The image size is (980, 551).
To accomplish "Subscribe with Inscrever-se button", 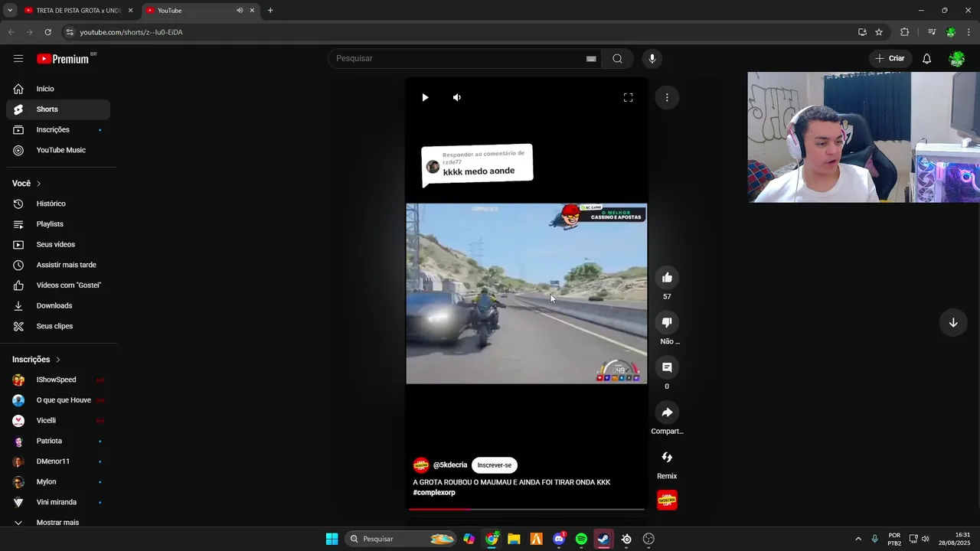I will (x=495, y=465).
